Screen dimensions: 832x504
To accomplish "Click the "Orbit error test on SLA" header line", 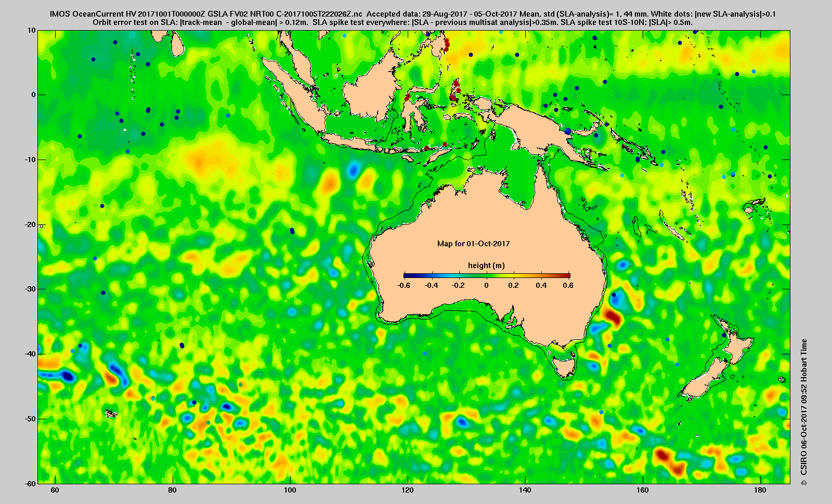I will 392,22.
